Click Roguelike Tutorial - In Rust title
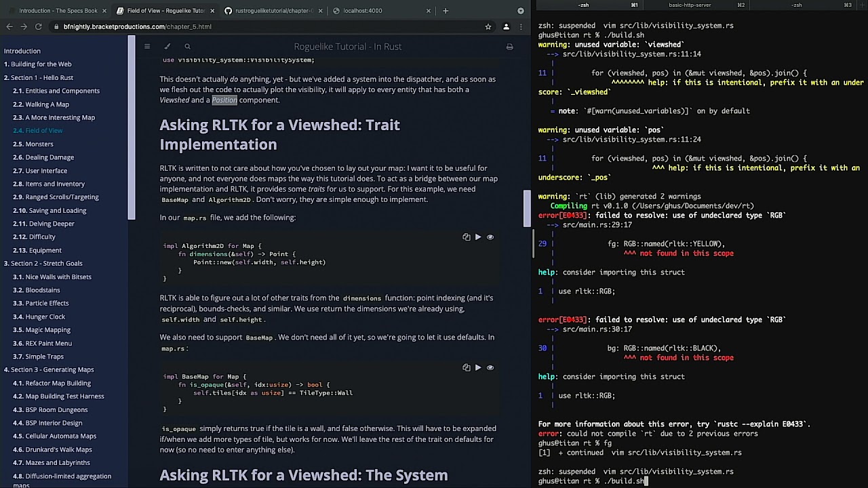Screen dimensions: 868x488 point(348,47)
